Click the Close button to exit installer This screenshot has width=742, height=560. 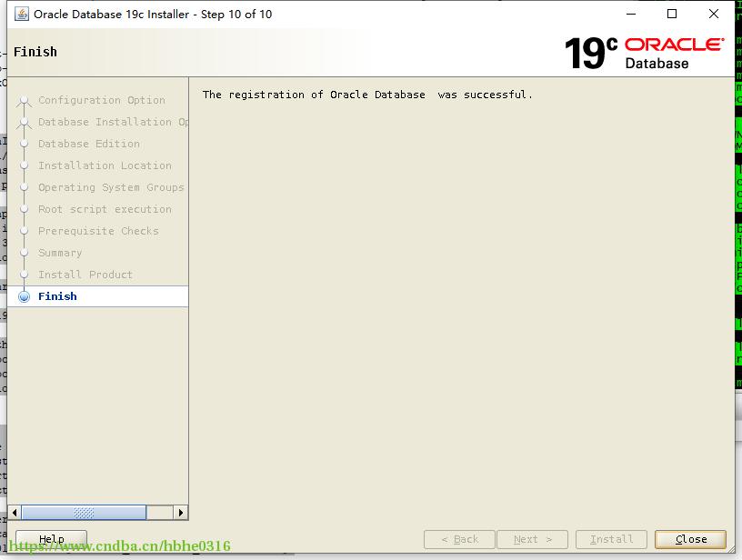click(690, 539)
